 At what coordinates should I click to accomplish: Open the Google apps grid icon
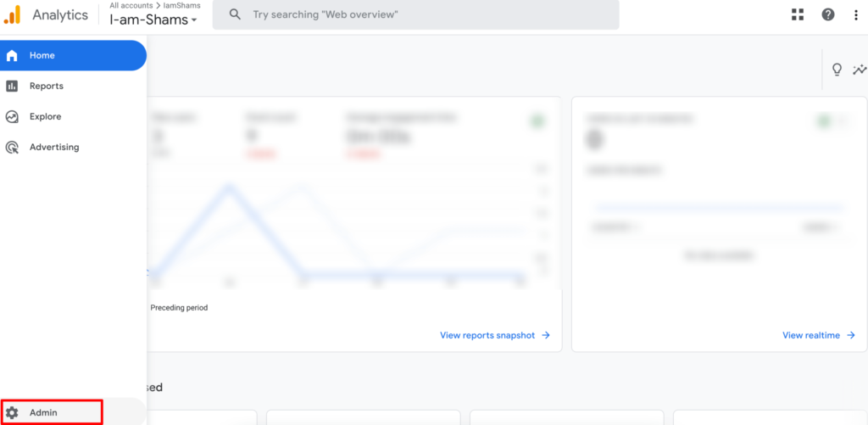(797, 14)
